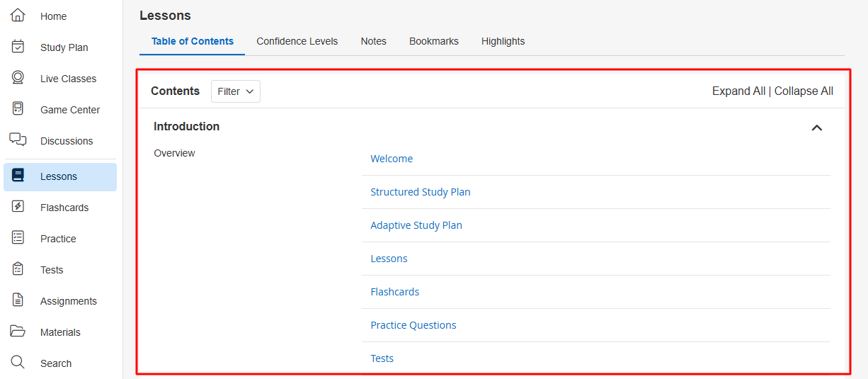The width and height of the screenshot is (868, 379).
Task: Open the Tests clipboard icon
Action: click(x=18, y=269)
